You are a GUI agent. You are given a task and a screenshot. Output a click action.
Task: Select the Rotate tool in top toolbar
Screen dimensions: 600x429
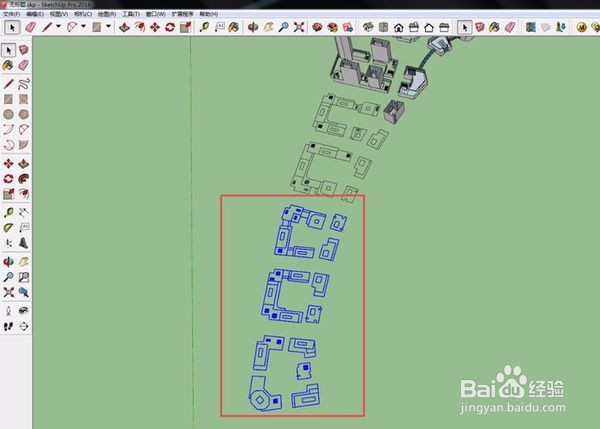click(170, 27)
